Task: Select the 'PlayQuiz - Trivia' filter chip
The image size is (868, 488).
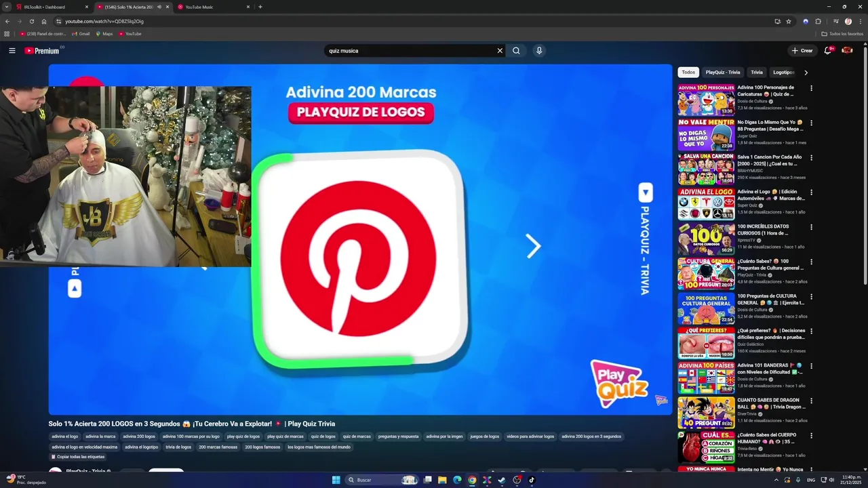Action: point(723,73)
